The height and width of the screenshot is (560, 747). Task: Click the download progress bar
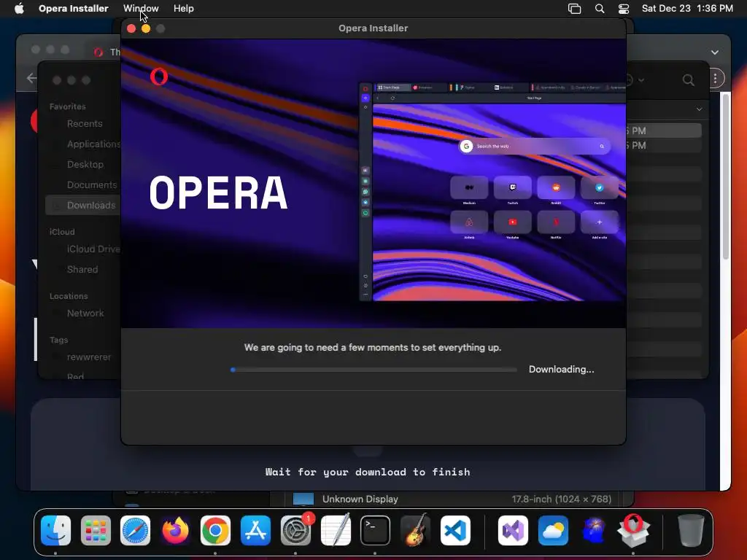[374, 370]
